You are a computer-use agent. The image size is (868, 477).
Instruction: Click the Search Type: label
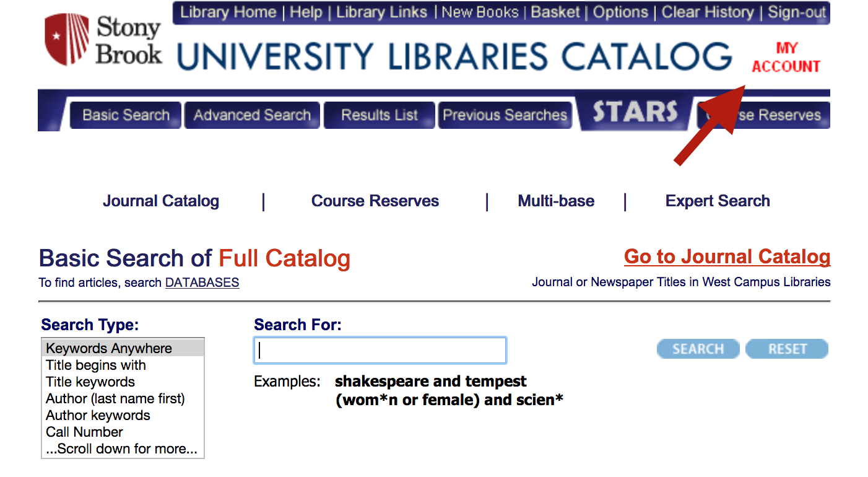(x=90, y=325)
